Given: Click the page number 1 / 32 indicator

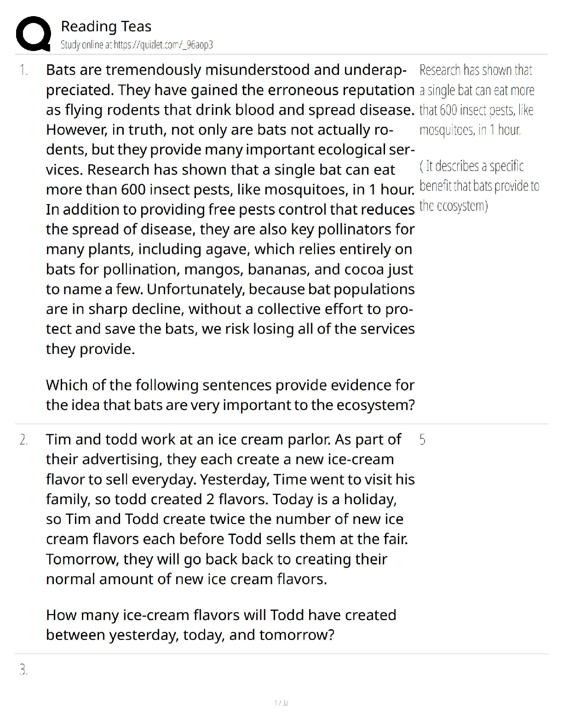Looking at the screenshot, I should 281,703.
